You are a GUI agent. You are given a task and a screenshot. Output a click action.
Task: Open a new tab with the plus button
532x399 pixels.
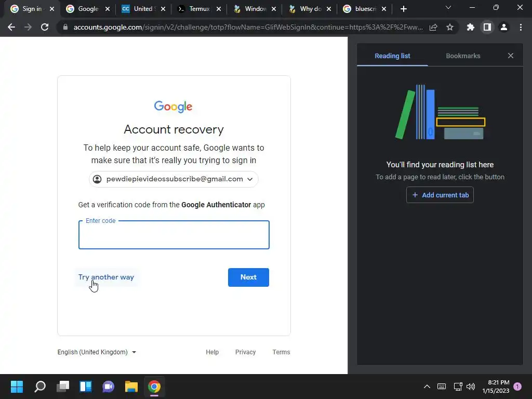[403, 9]
